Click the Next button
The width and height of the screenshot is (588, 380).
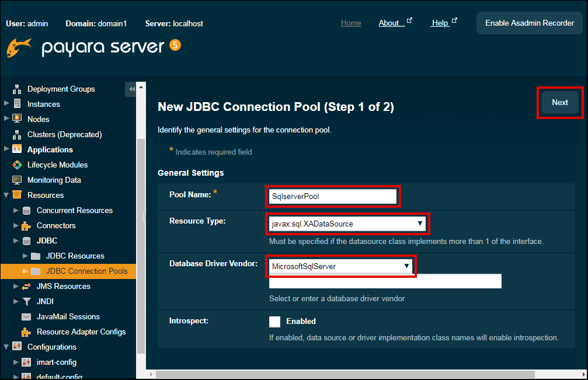point(559,103)
